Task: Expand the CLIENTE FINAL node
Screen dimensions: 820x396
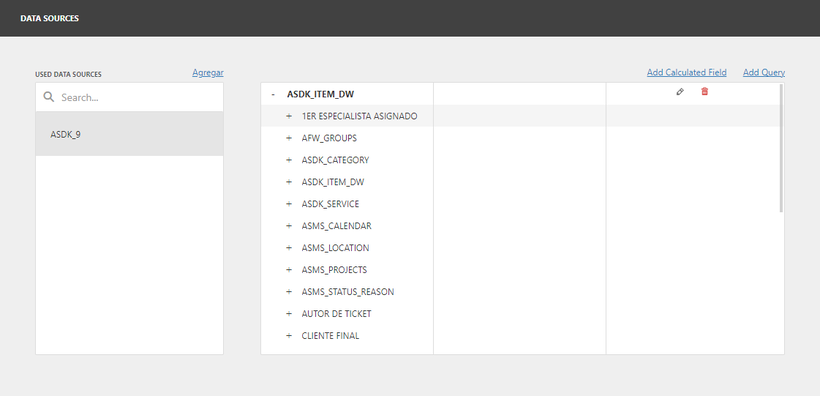Action: [289, 336]
